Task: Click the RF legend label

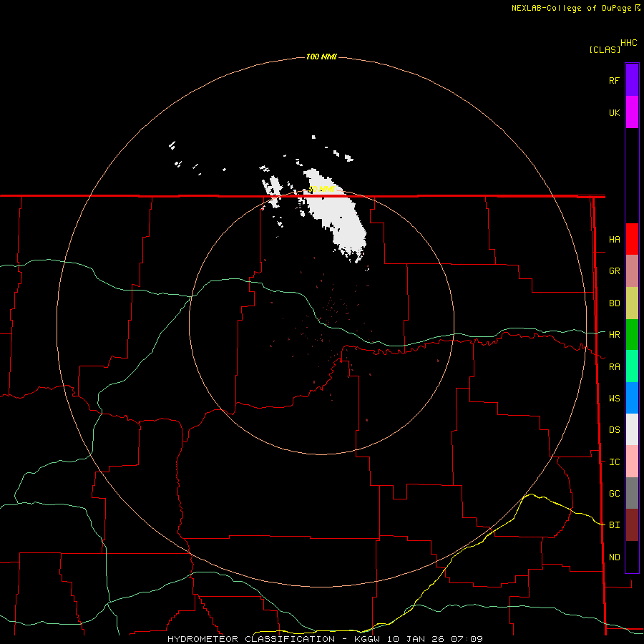Action: tap(614, 81)
